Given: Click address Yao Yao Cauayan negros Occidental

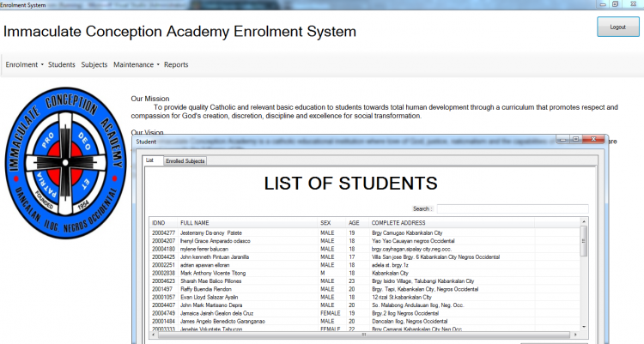Looking at the screenshot, I should coord(413,241).
